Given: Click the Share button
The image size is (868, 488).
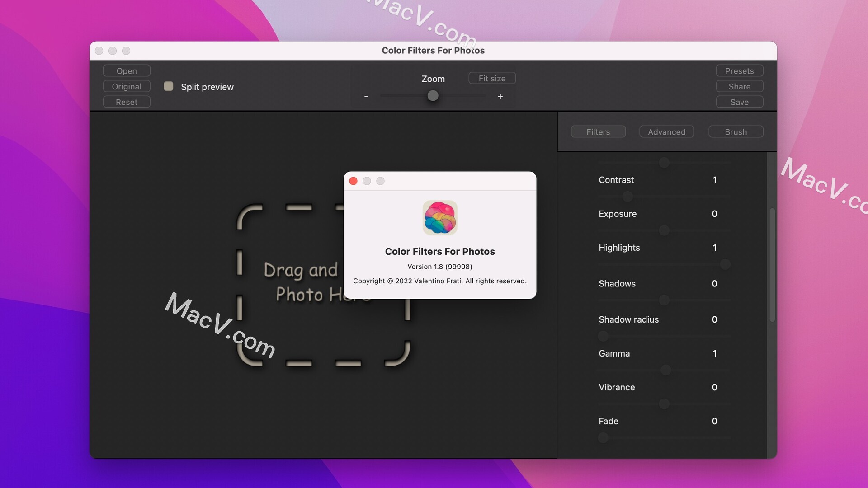Looking at the screenshot, I should click(740, 86).
